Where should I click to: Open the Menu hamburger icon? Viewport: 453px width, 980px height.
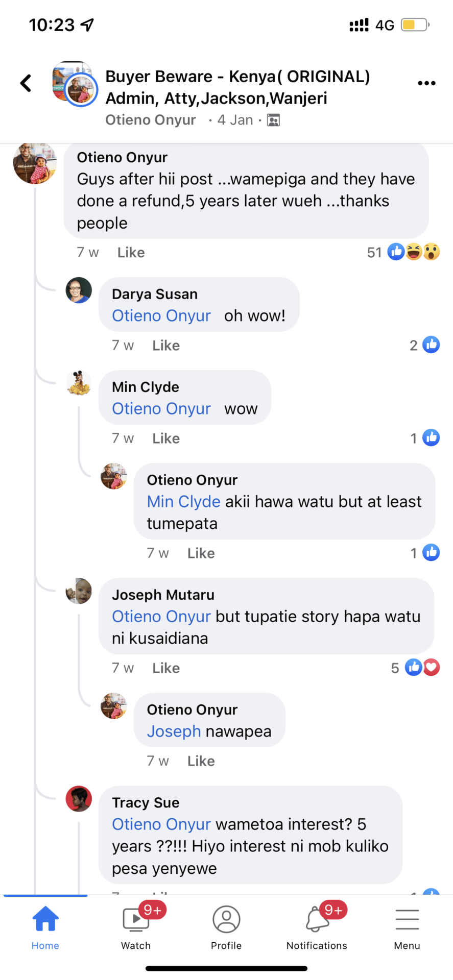pos(407,927)
